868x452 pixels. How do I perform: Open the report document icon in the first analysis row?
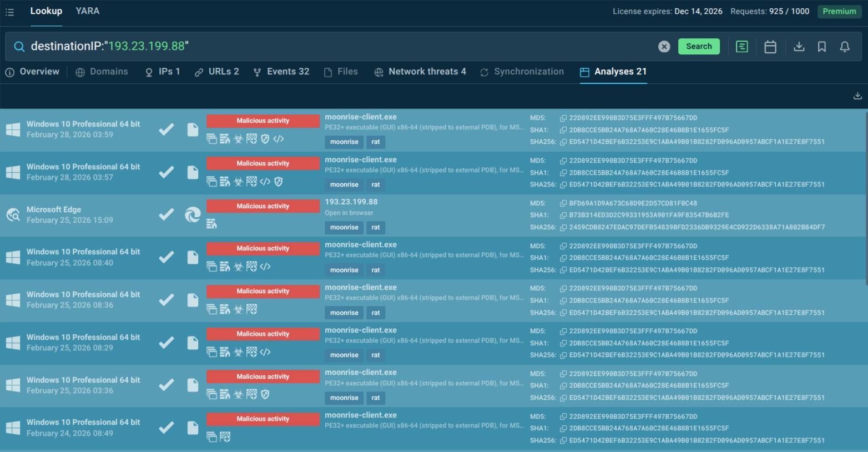point(193,129)
